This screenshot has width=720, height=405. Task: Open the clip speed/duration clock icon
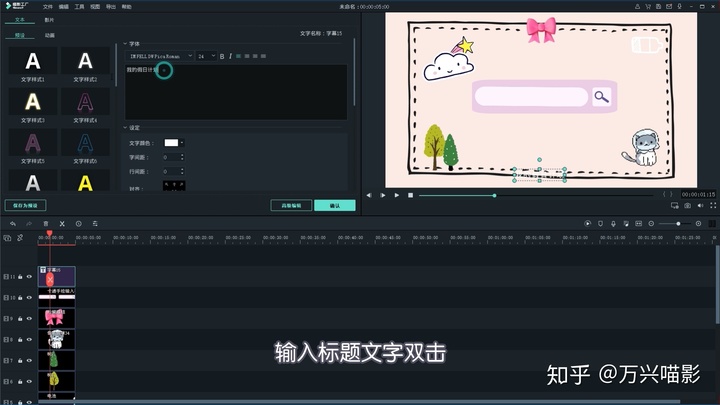[79, 224]
